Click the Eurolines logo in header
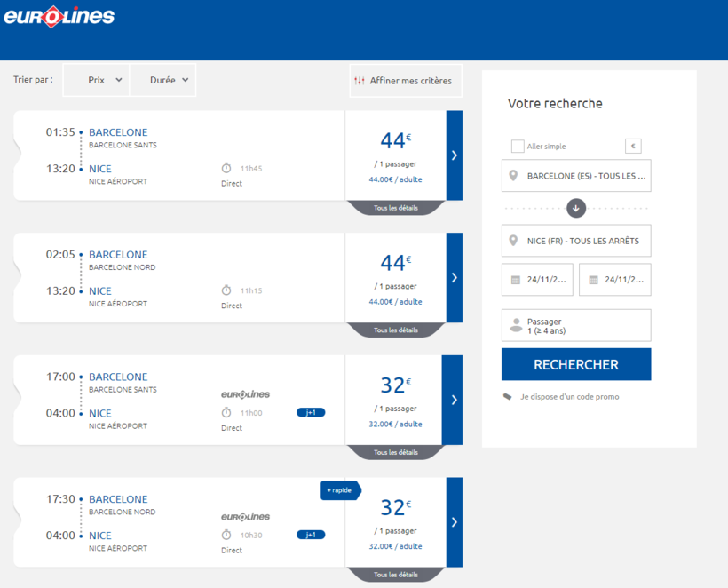 coord(59,16)
